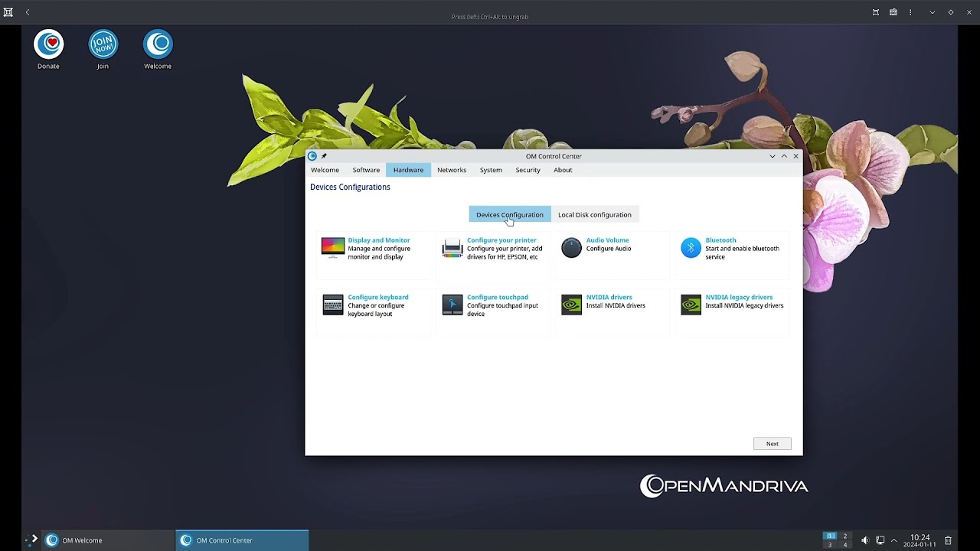Open the Audio Volume knob icon
This screenshot has height=551, width=980.
click(571, 248)
